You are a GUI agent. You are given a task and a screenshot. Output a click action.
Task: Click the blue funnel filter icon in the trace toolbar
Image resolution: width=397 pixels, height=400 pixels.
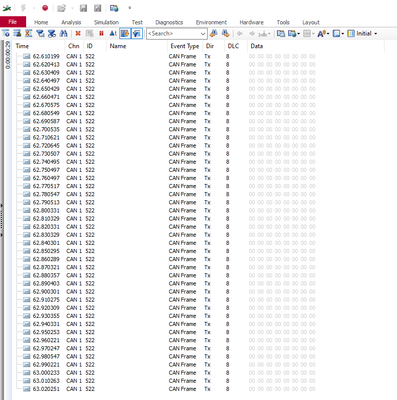(40, 33)
